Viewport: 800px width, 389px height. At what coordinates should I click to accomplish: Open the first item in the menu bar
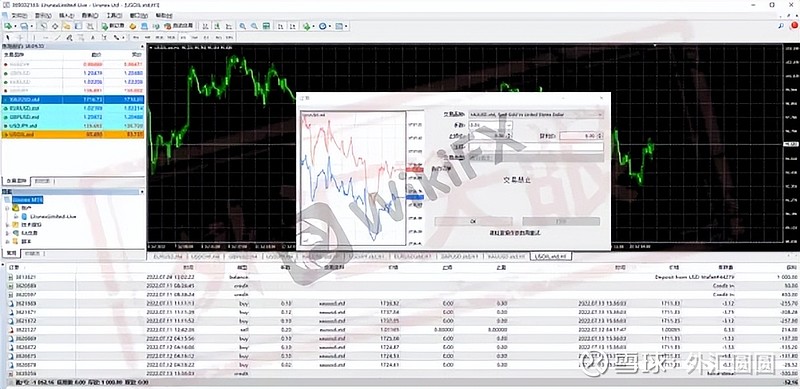(x=19, y=16)
